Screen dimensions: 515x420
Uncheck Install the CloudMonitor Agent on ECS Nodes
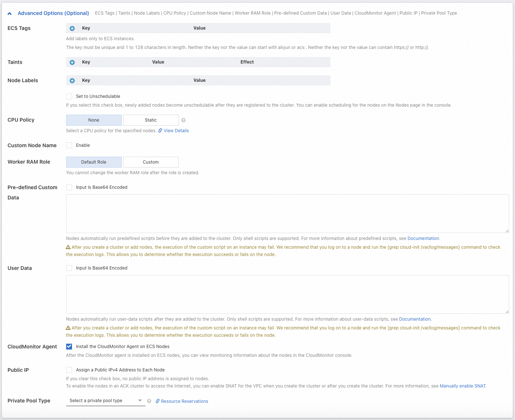coord(69,347)
